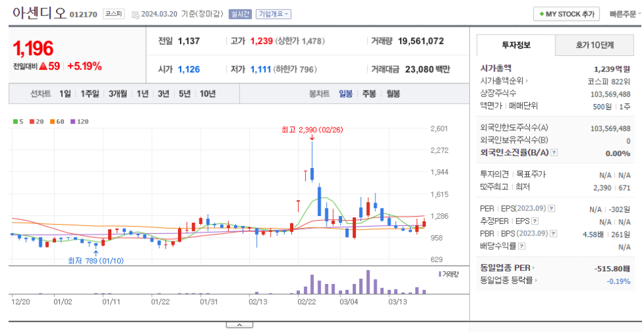Click the calendar icon beside 2024.03.20
Image resolution: width=644 pixels, height=332 pixels.
pyautogui.click(x=135, y=15)
